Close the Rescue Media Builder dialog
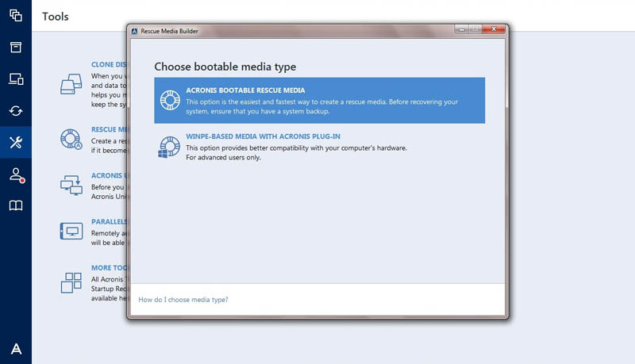 (x=493, y=29)
